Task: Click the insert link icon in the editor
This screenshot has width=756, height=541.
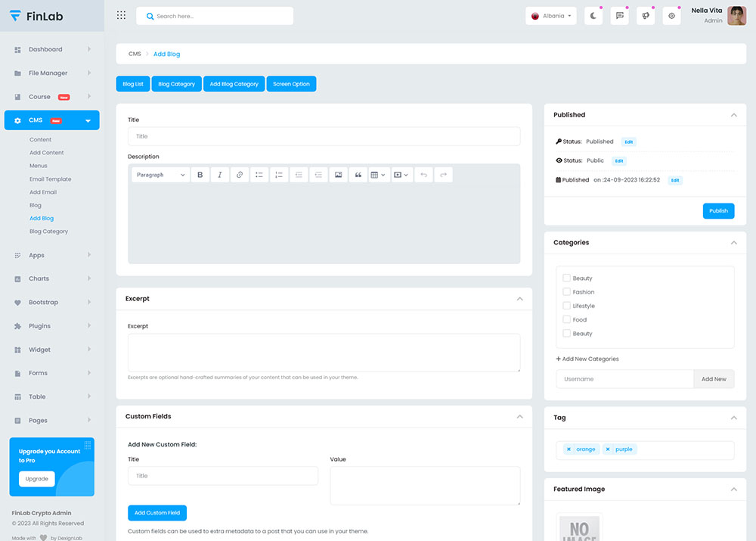Action: tap(240, 175)
